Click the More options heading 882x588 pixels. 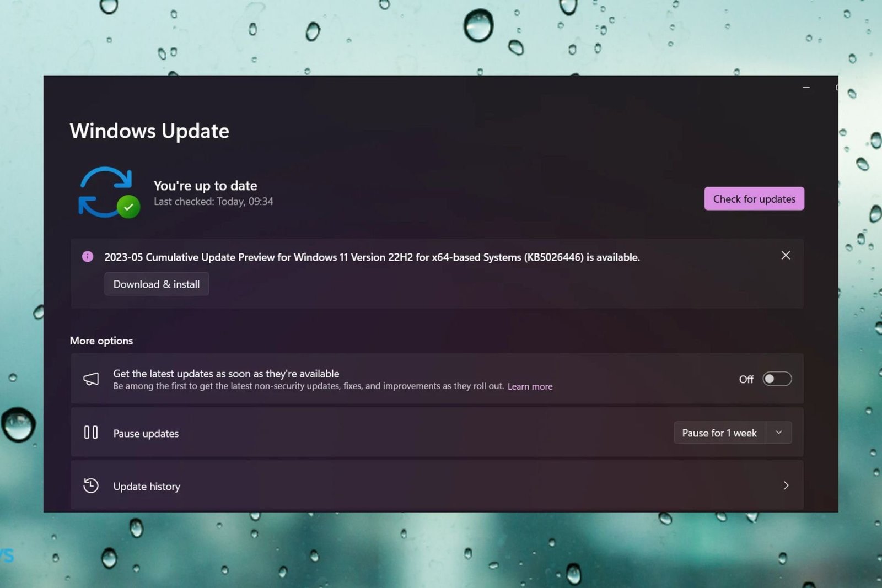click(x=101, y=341)
